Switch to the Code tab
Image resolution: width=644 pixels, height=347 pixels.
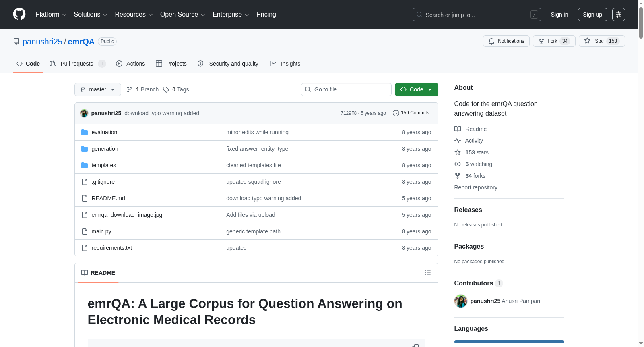click(28, 64)
